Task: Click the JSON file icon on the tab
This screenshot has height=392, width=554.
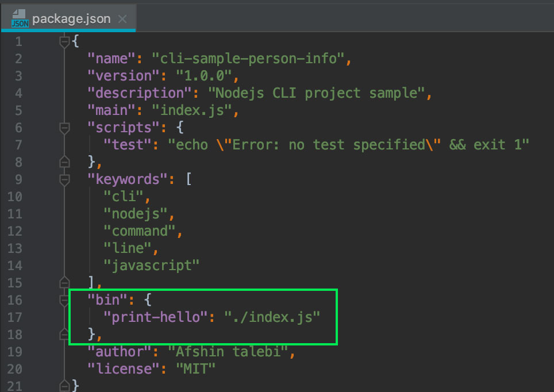Action: pos(20,19)
